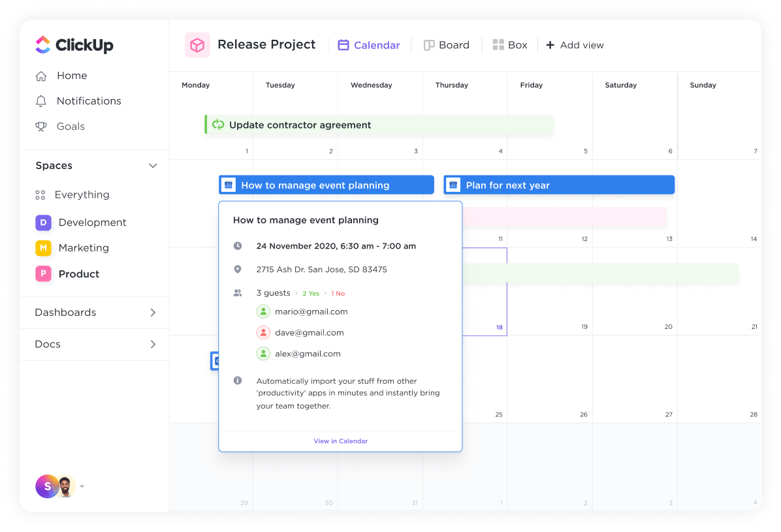Open the View in Calendar link
The height and width of the screenshot is (532, 781).
(340, 441)
